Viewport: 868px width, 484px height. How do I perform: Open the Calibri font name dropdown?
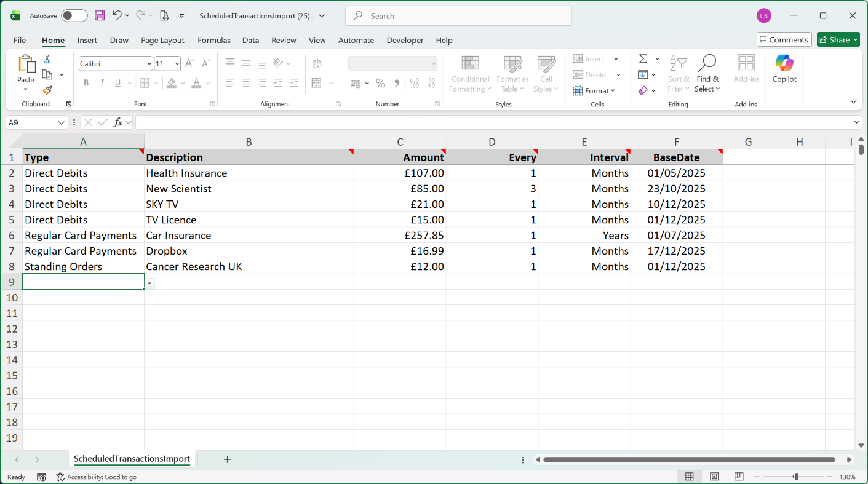pyautogui.click(x=149, y=63)
